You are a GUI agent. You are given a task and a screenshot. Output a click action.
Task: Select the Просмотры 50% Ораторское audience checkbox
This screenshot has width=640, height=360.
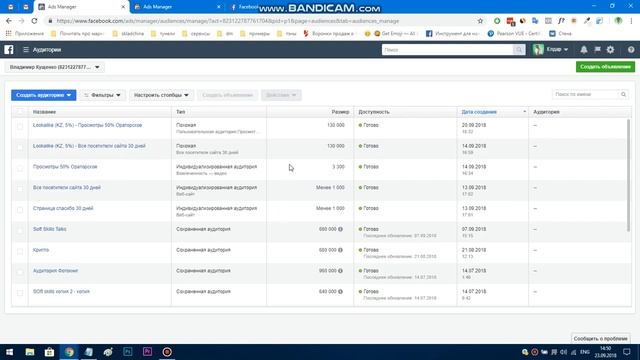click(x=20, y=168)
